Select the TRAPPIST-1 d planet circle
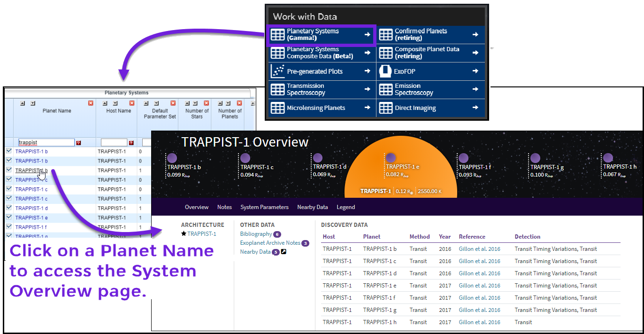Viewport: 644px width, 334px height. click(x=318, y=158)
